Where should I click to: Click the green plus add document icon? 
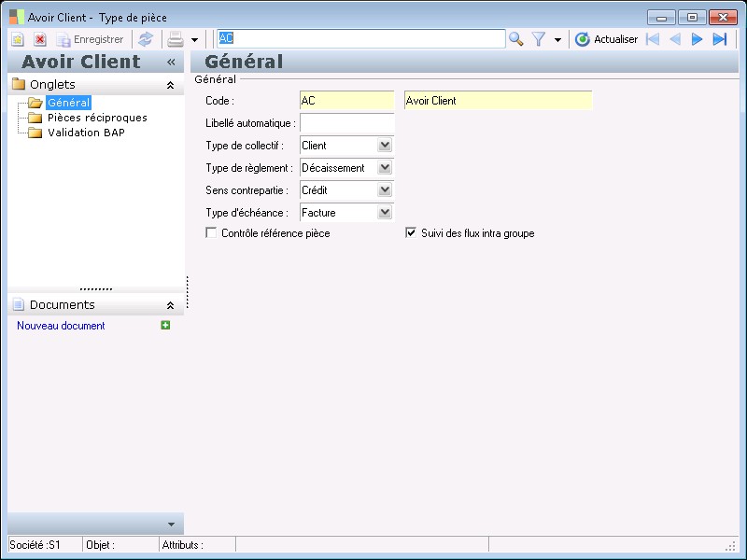click(x=165, y=325)
